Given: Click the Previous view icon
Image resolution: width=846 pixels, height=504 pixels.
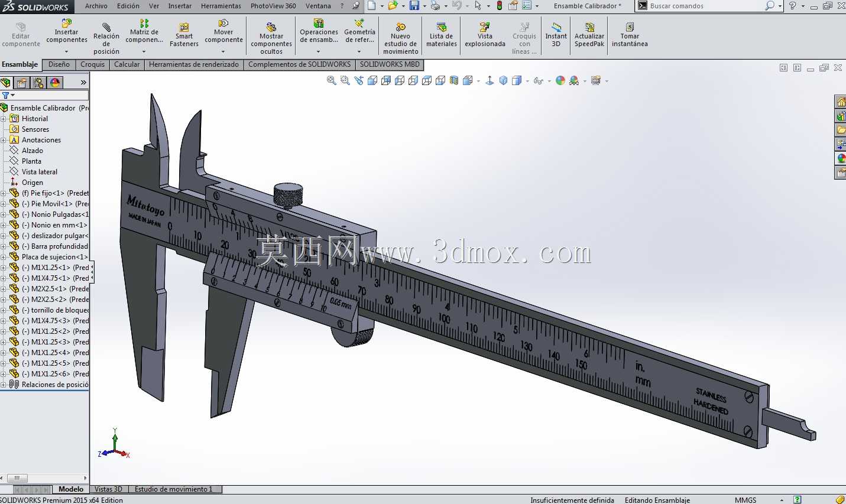Looking at the screenshot, I should [x=359, y=80].
